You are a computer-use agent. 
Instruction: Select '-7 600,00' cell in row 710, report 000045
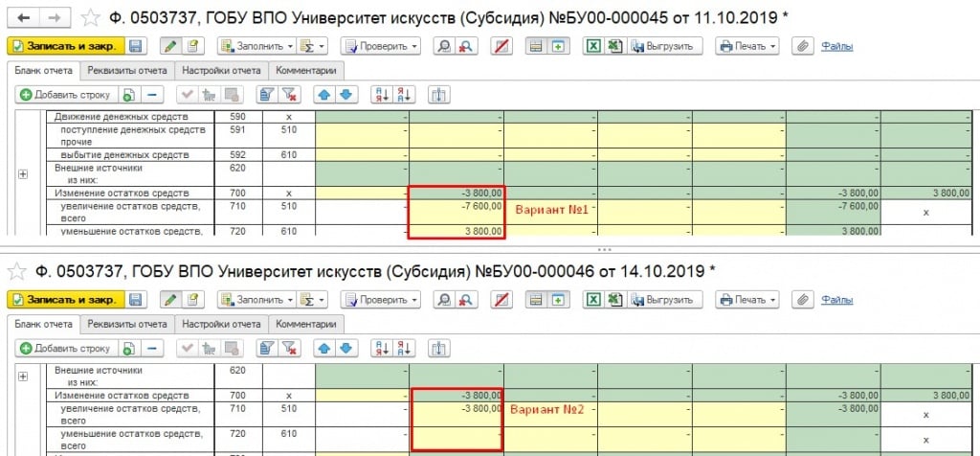457,212
